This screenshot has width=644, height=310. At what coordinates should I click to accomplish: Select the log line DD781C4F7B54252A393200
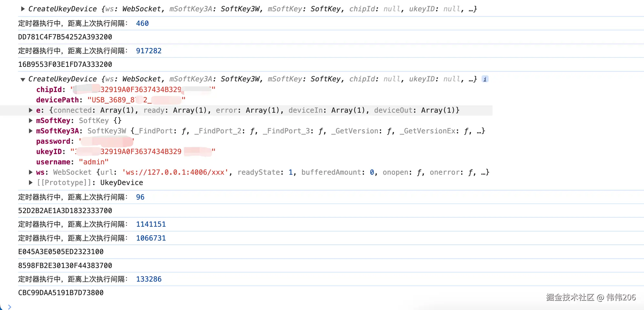[65, 37]
